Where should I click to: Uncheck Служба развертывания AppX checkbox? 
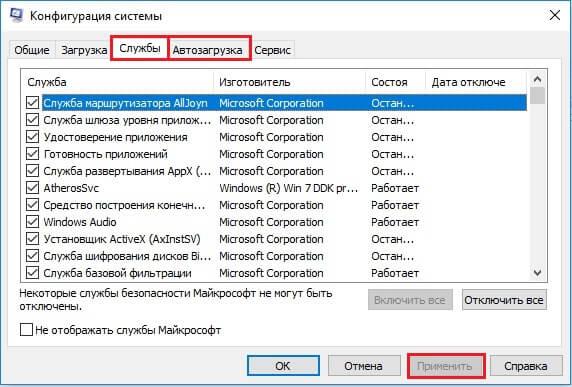(x=32, y=171)
